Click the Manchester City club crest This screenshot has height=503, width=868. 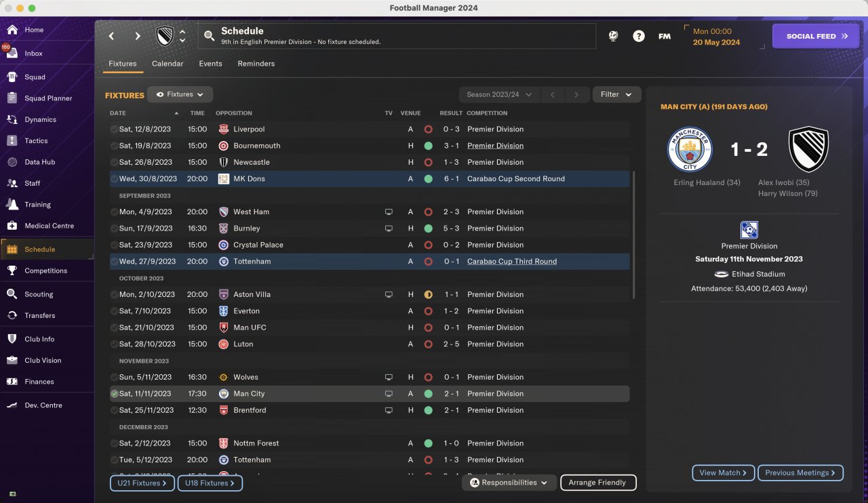pos(690,149)
